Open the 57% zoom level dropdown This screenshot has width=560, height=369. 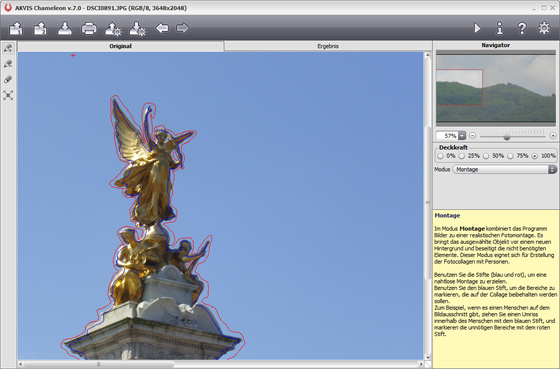tap(462, 136)
